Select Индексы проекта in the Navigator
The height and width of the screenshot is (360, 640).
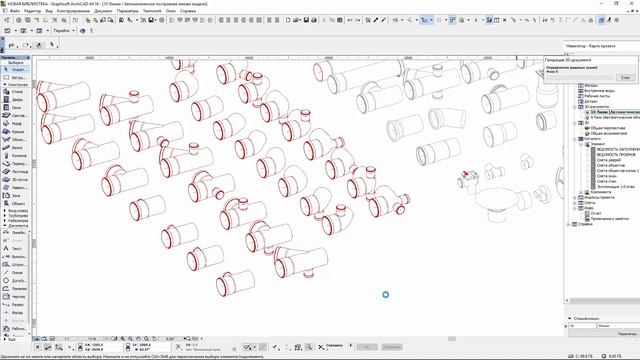[x=599, y=197]
